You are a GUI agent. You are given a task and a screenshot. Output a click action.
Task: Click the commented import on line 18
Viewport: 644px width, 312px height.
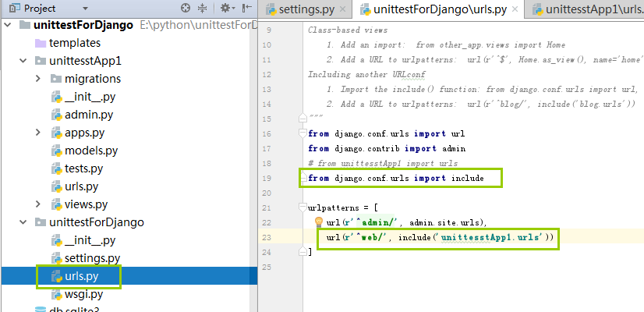383,163
